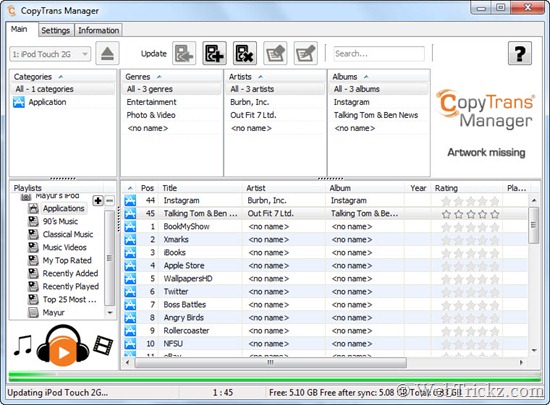Select the Rollercoaster track row
Image resolution: width=550 pixels, height=405 pixels.
(x=326, y=330)
